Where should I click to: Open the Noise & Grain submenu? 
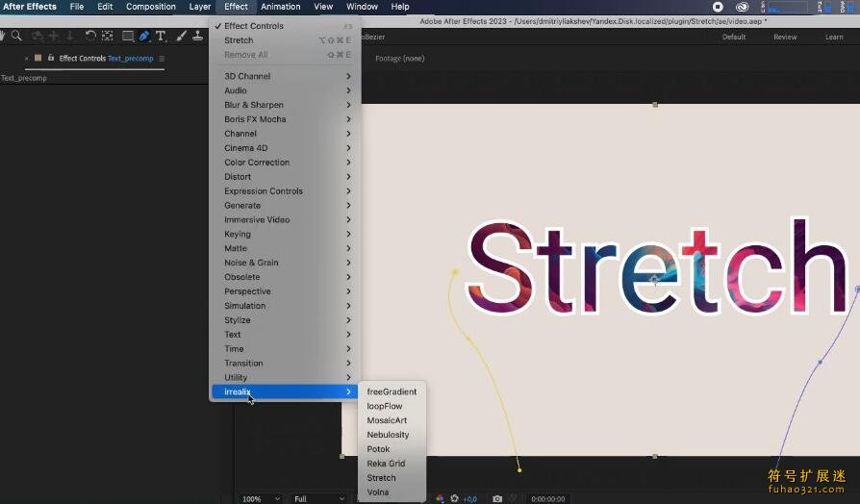(285, 263)
